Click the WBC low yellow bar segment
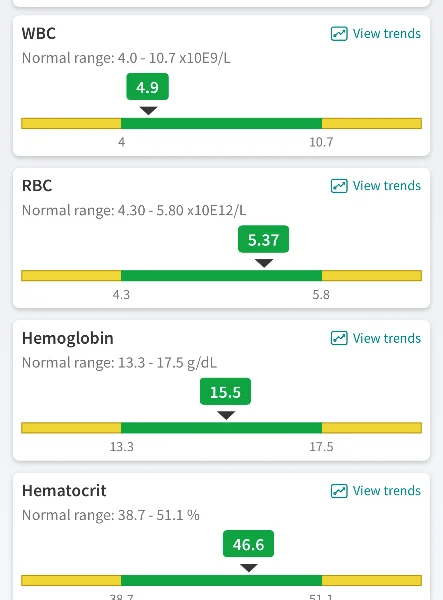 pyautogui.click(x=71, y=124)
